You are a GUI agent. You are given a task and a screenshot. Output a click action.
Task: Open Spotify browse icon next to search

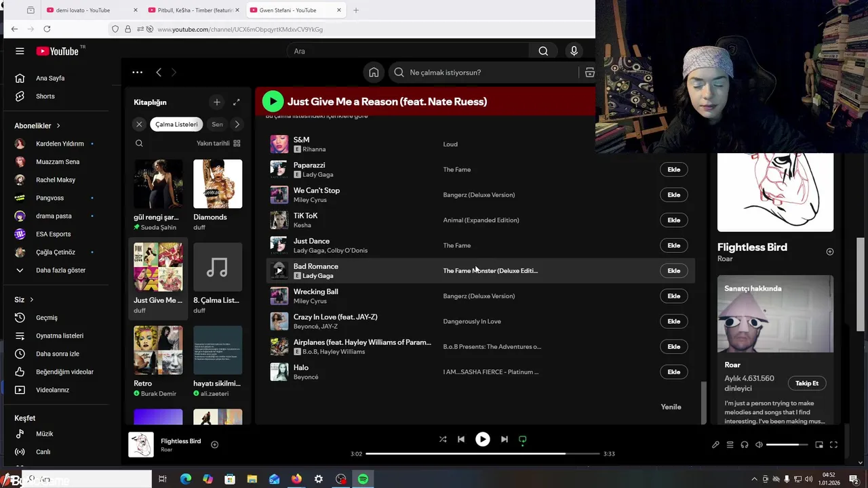tap(589, 73)
